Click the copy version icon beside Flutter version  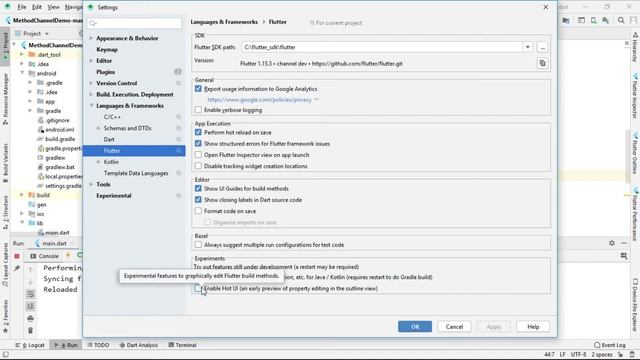pos(542,63)
